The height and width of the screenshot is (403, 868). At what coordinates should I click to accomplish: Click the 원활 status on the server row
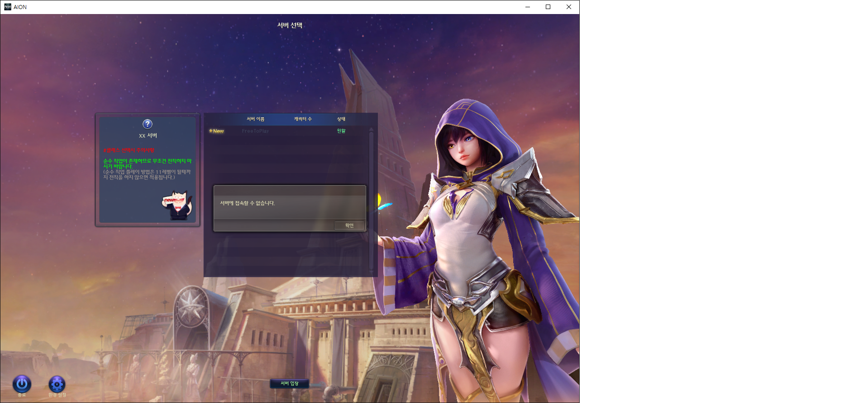pyautogui.click(x=341, y=131)
